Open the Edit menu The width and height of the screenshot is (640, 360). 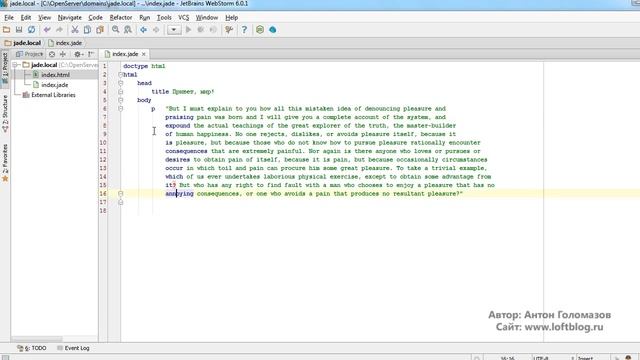[26, 18]
